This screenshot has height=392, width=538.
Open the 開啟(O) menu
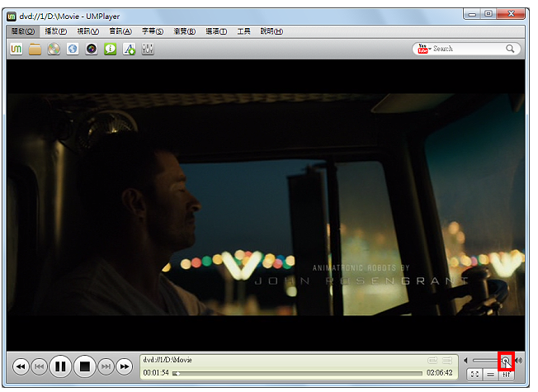pyautogui.click(x=23, y=31)
